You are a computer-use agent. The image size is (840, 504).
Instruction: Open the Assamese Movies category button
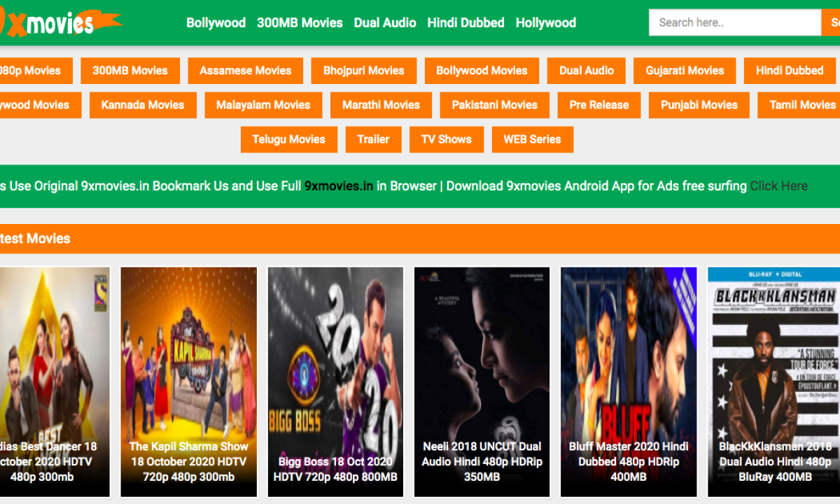[245, 71]
